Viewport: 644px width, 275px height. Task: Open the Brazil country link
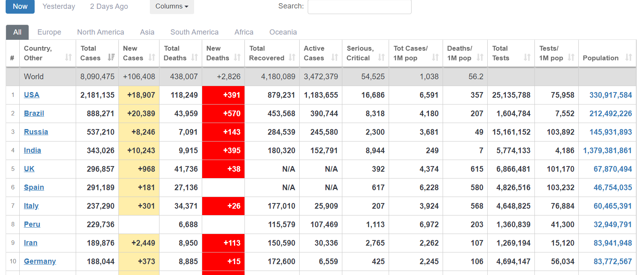click(x=34, y=113)
